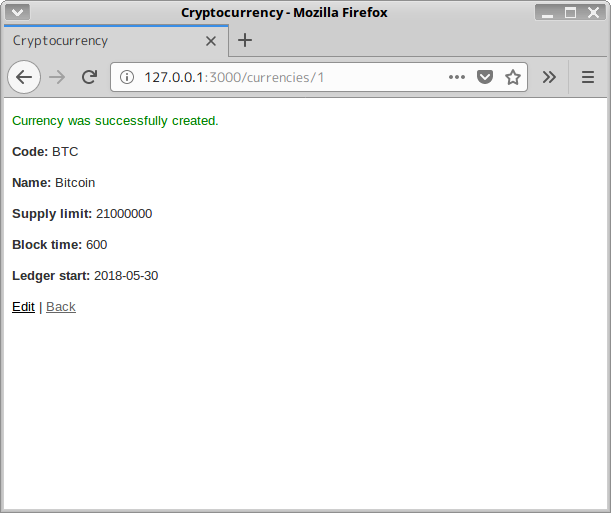
Task: Open a new tab with plus button
Action: [x=245, y=41]
